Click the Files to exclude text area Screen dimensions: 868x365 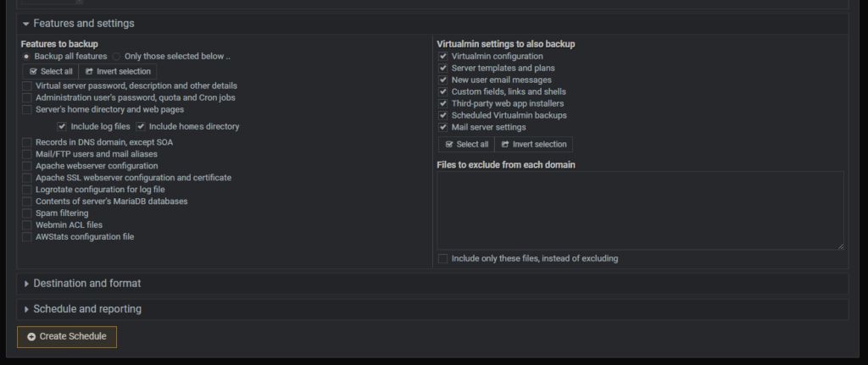tap(640, 210)
